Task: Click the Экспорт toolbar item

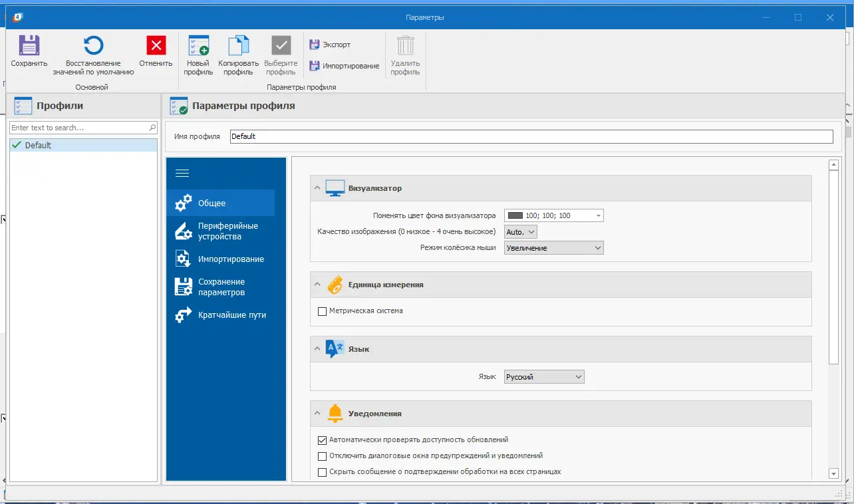Action: (x=330, y=45)
